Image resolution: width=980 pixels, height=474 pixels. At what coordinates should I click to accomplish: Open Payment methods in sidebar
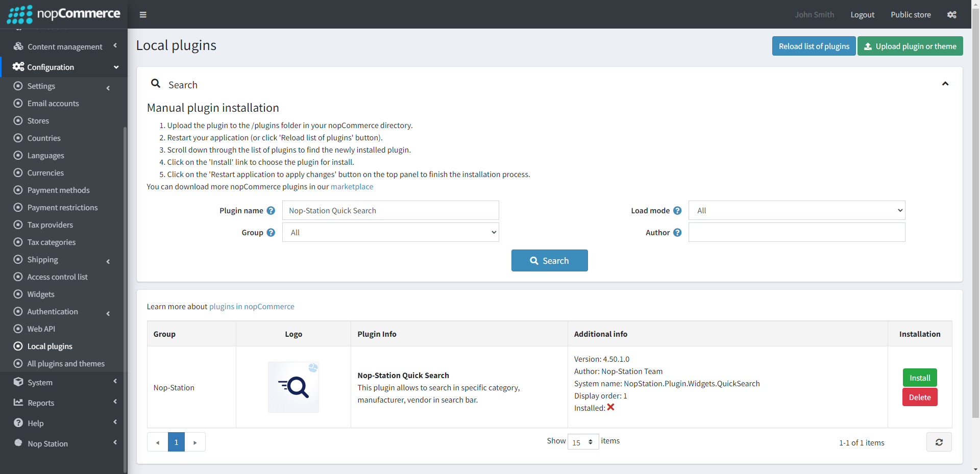pyautogui.click(x=58, y=190)
